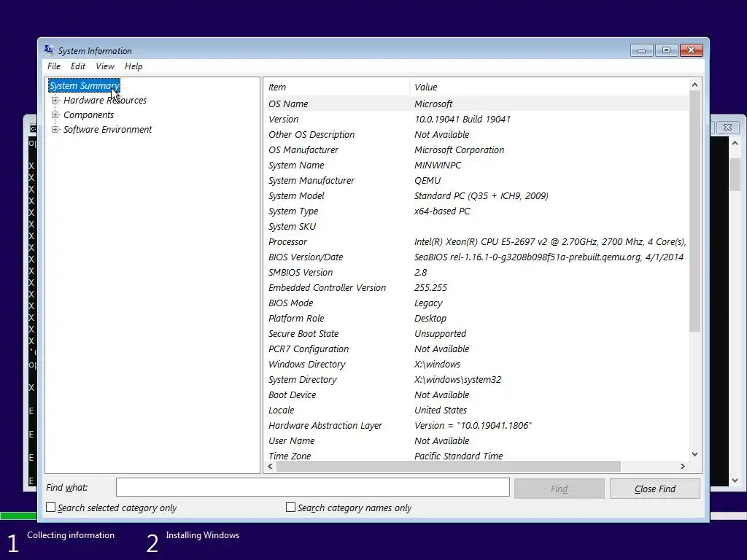Viewport: 747px width, 560px height.
Task: Click the horizontal scrollbar thumb in details list
Action: [449, 466]
